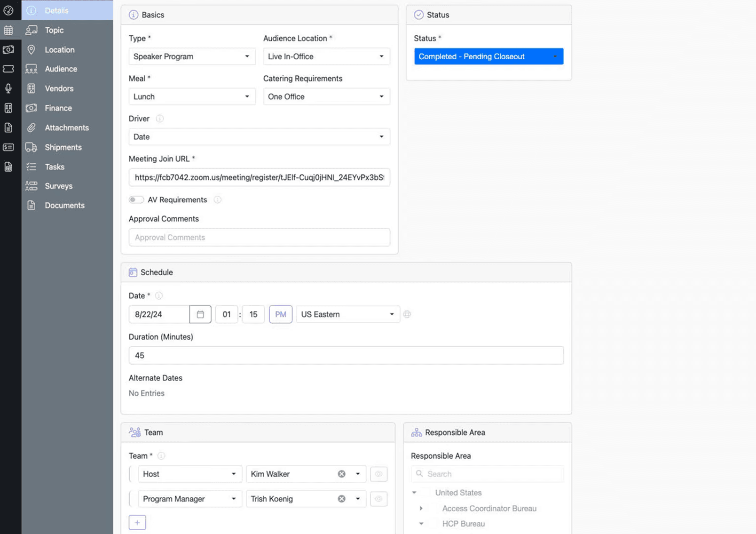Image resolution: width=756 pixels, height=534 pixels.
Task: Open the Finance section in the sidebar
Action: (x=58, y=108)
